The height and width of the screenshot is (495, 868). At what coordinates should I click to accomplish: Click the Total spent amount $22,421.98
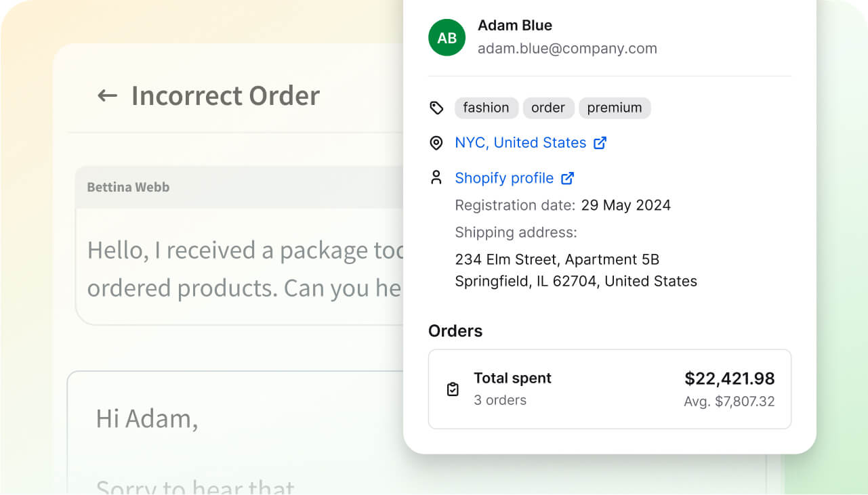tap(730, 379)
